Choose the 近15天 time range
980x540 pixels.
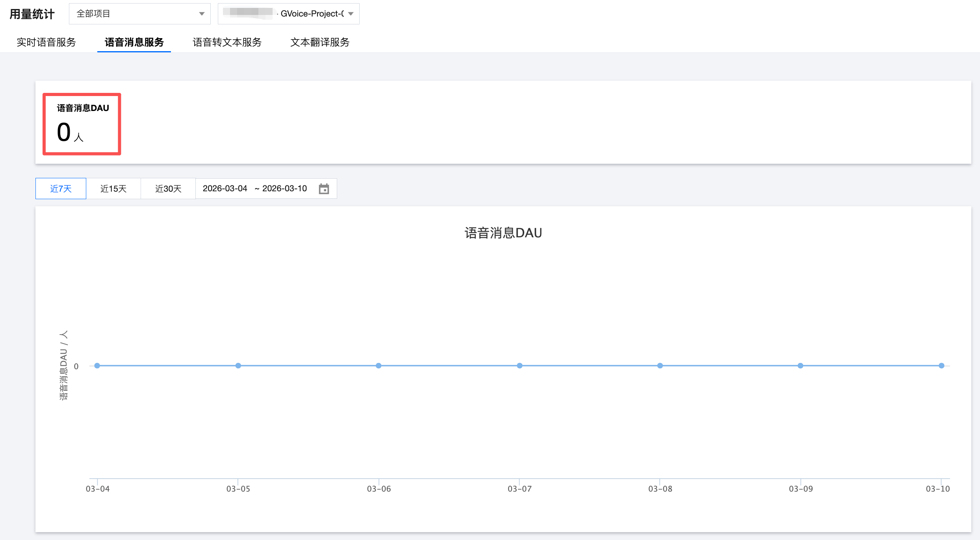(x=113, y=189)
